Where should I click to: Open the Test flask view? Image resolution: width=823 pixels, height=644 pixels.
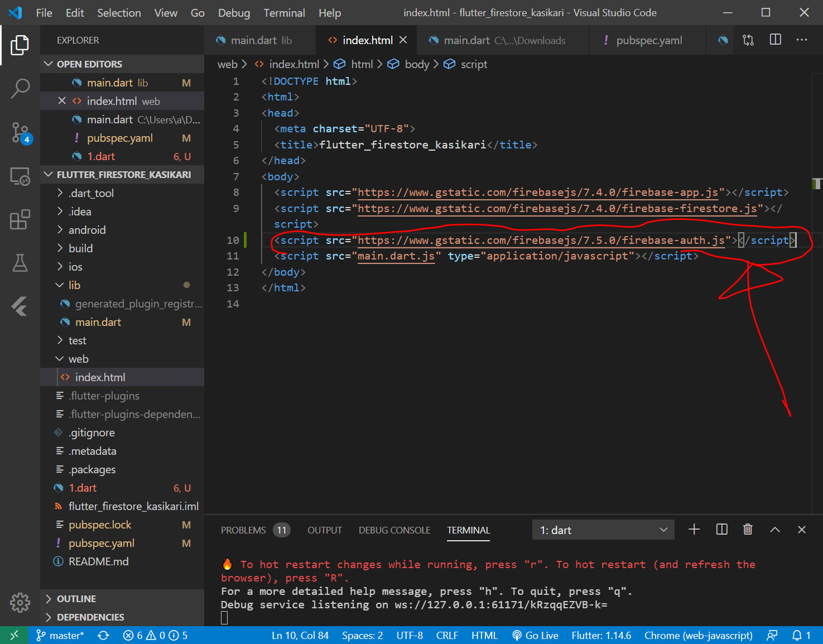tap(20, 262)
